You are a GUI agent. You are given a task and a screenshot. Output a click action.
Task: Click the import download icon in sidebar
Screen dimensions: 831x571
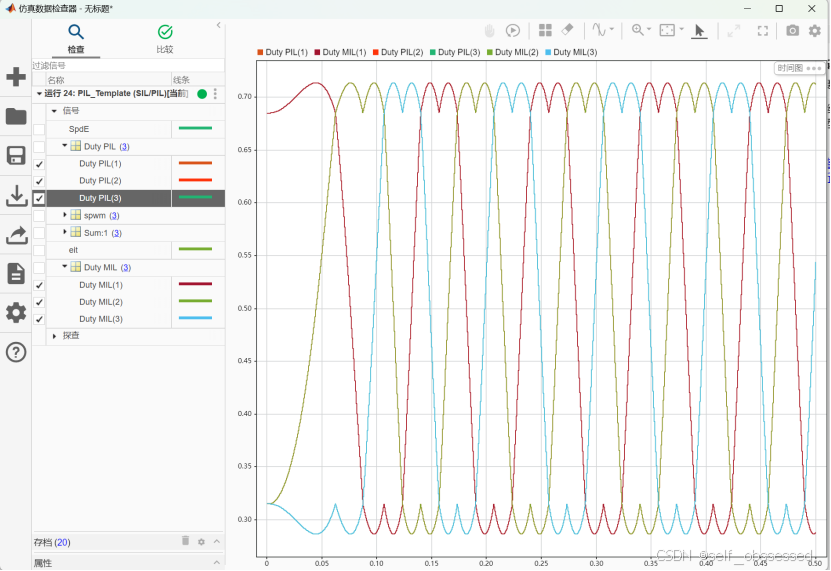point(16,196)
